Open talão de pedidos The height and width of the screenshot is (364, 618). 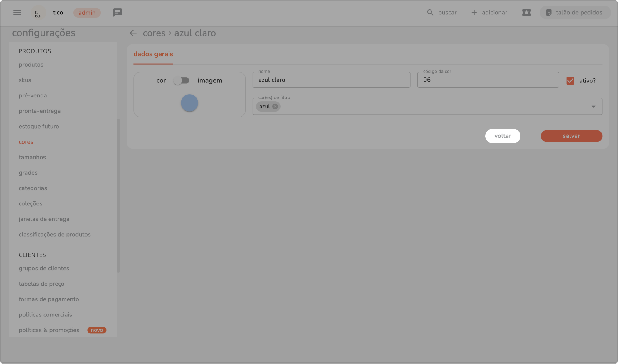pos(575,13)
